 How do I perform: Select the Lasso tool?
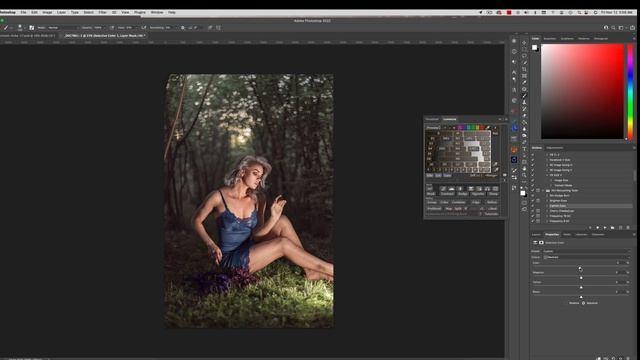click(x=524, y=56)
